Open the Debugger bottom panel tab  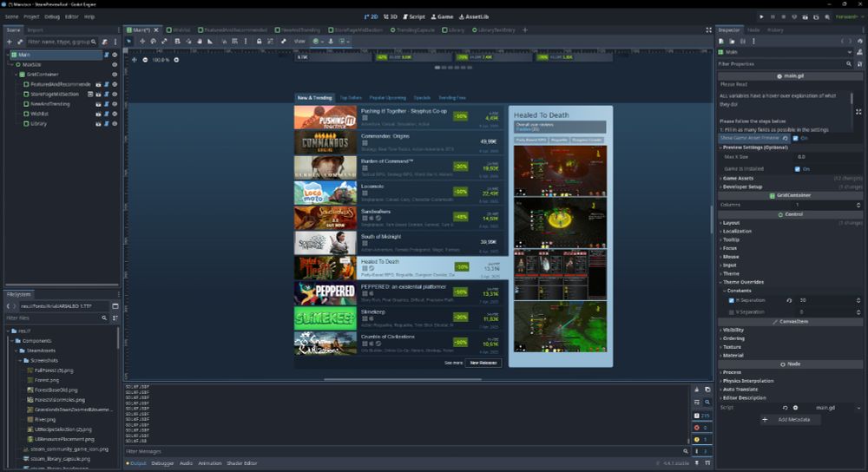(x=162, y=463)
